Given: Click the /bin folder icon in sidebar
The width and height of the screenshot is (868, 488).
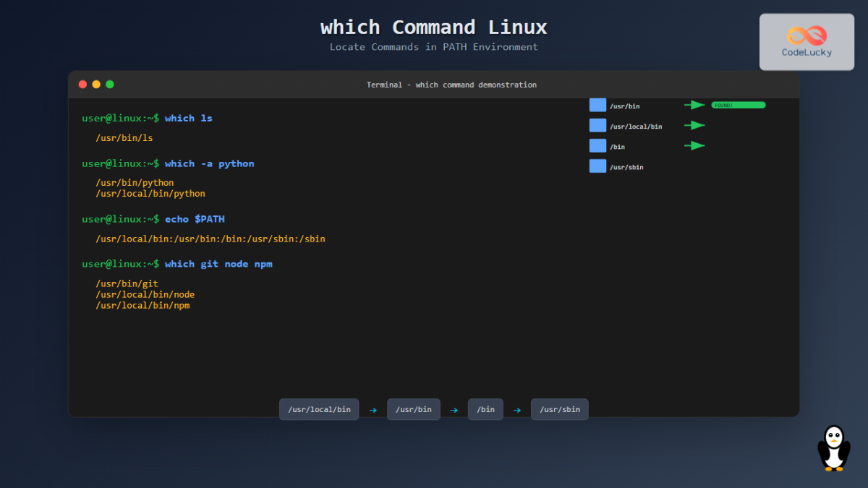Looking at the screenshot, I should (597, 145).
